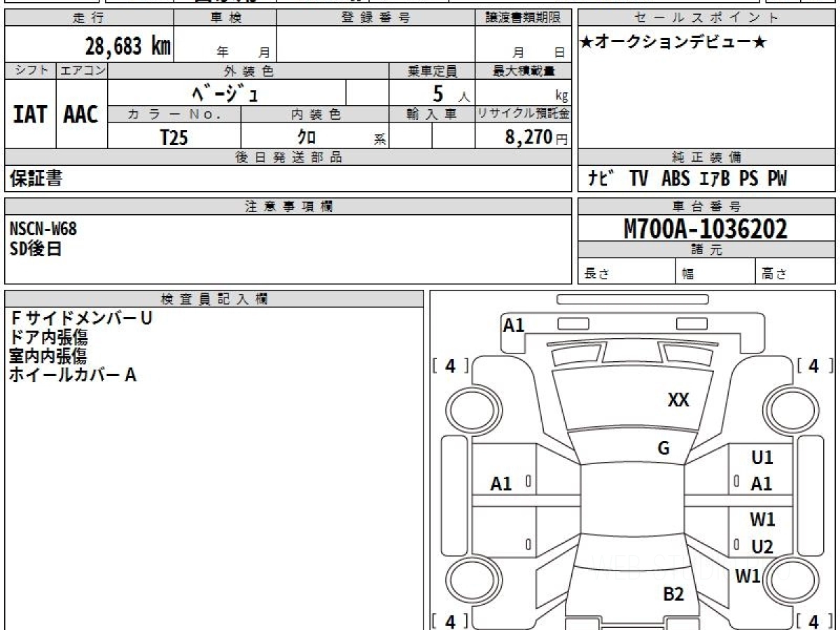Viewport: 840px width, 630px height.
Task: Click the U1 damage mark on the diagram
Action: 762,458
